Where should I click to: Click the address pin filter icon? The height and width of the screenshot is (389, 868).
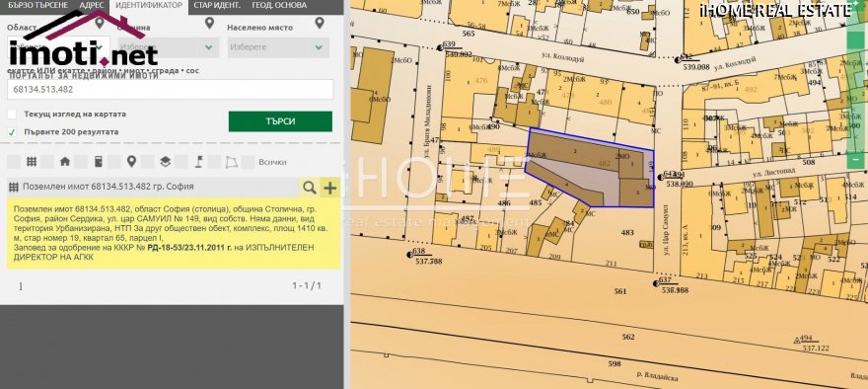[131, 162]
